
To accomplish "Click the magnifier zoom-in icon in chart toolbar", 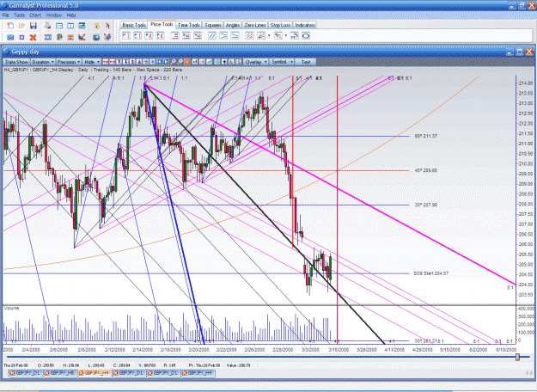I will point(173,62).
